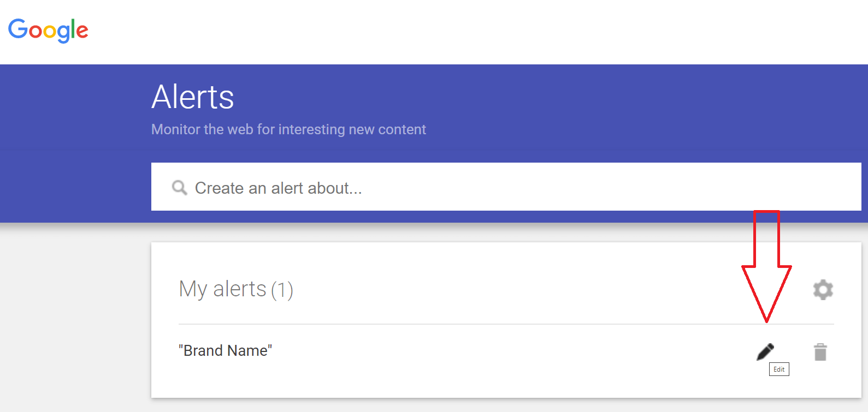The height and width of the screenshot is (412, 868).
Task: Click the search magnifier icon
Action: [179, 188]
